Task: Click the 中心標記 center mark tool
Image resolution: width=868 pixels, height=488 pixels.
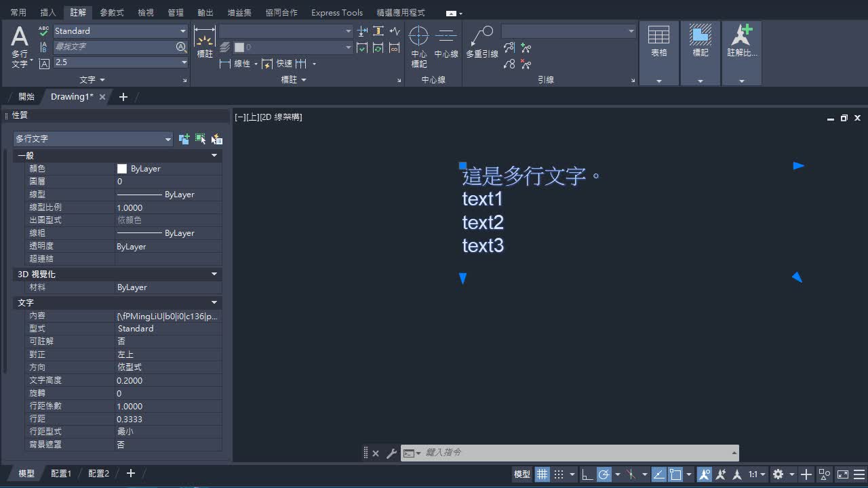Action: (418, 42)
